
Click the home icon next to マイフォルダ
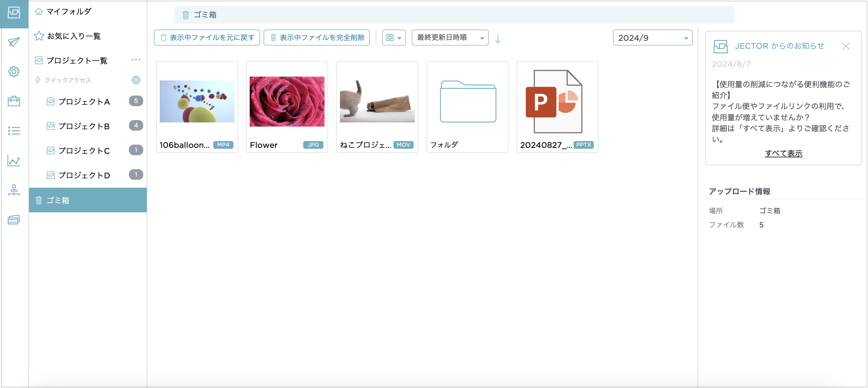39,12
